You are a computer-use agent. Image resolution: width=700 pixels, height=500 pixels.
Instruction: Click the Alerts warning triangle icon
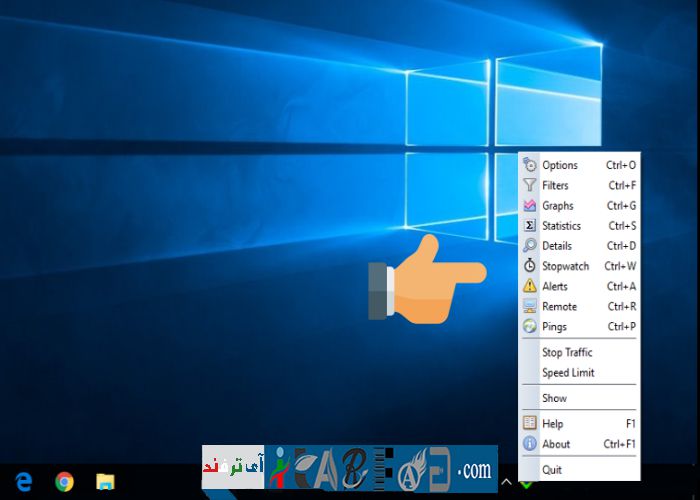click(530, 286)
